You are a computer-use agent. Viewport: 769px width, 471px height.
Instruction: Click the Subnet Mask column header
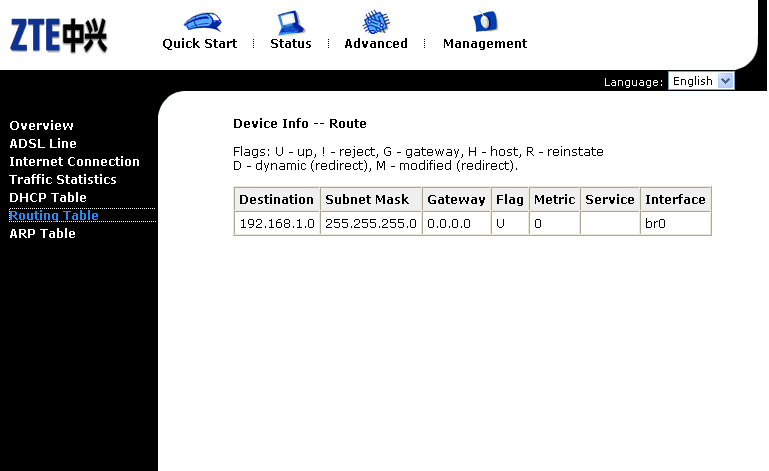point(371,200)
